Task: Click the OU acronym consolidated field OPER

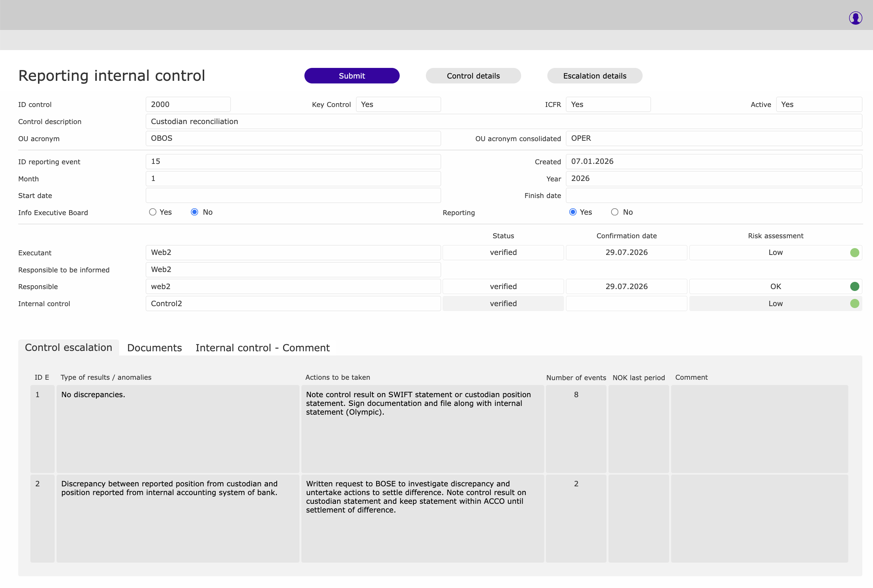Action: (714, 138)
